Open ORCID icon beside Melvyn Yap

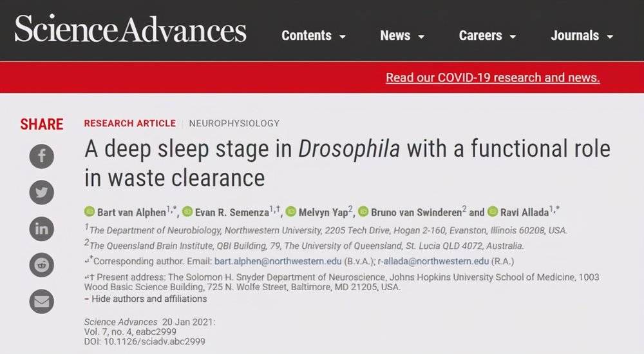coord(291,211)
